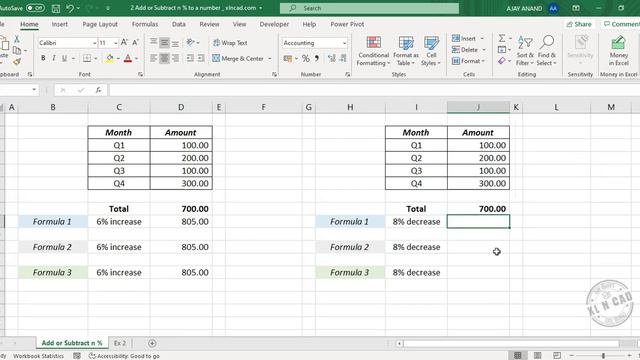Open Format as Table gallery
Screen dimensions: 640x360
pos(406,51)
